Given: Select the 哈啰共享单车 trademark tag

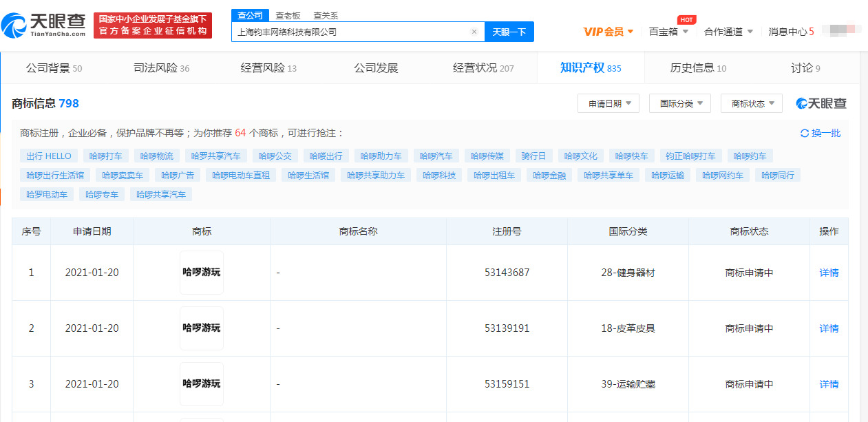Looking at the screenshot, I should [x=608, y=175].
